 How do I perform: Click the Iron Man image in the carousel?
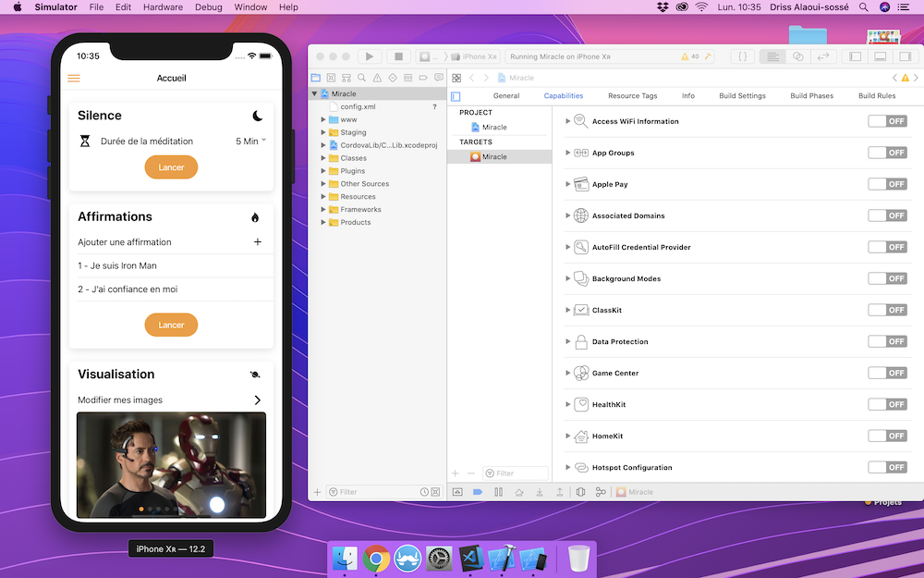[x=172, y=465]
